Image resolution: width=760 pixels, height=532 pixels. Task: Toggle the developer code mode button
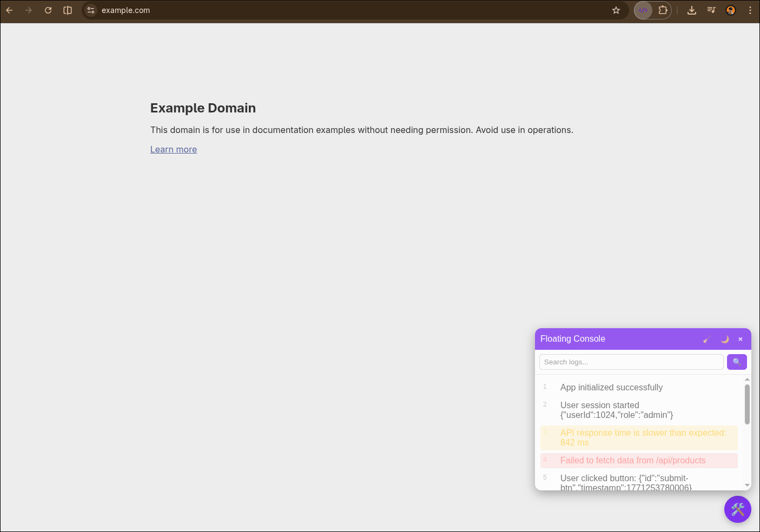pos(643,10)
